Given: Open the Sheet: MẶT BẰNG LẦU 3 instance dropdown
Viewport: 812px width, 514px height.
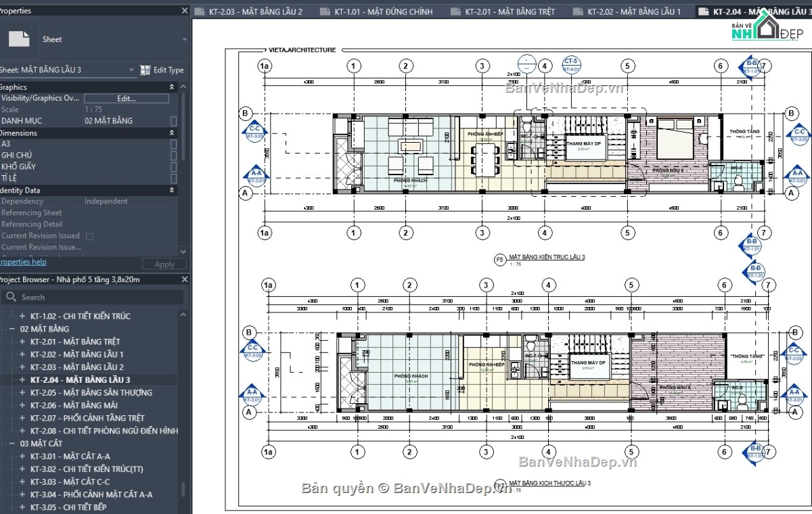Looking at the screenshot, I should tap(132, 70).
